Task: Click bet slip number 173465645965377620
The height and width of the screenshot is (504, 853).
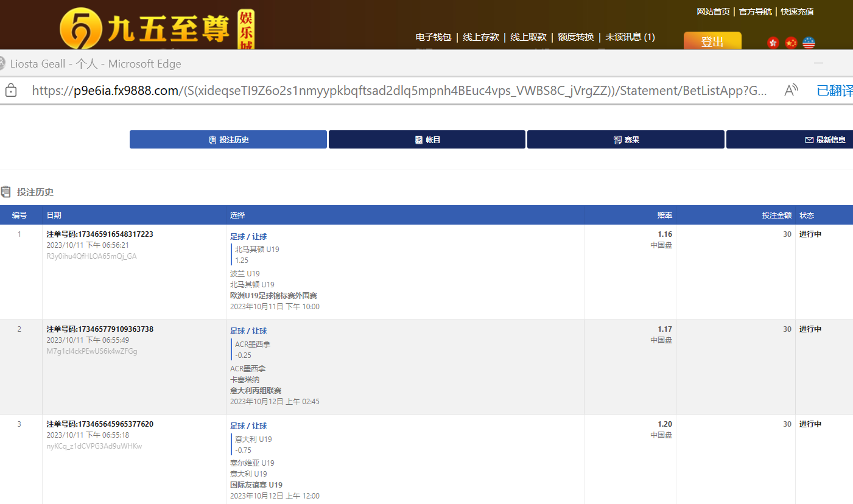Action: pos(100,424)
